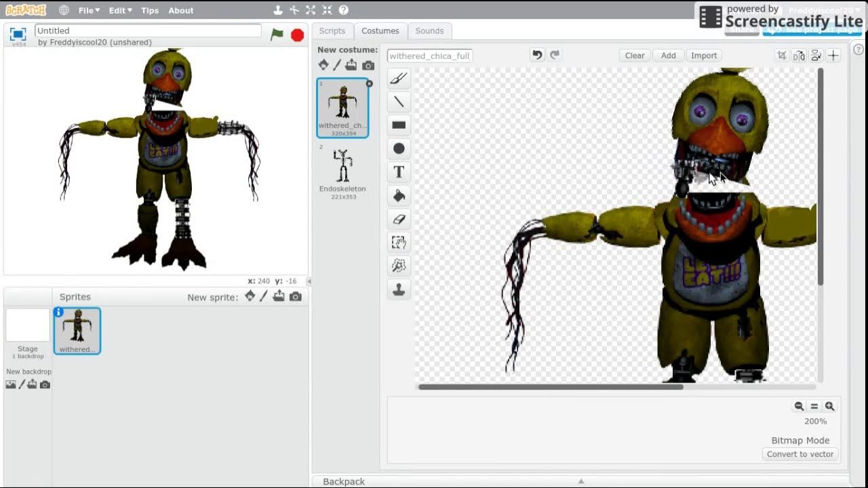
Task: Open the File menu
Action: click(x=89, y=10)
